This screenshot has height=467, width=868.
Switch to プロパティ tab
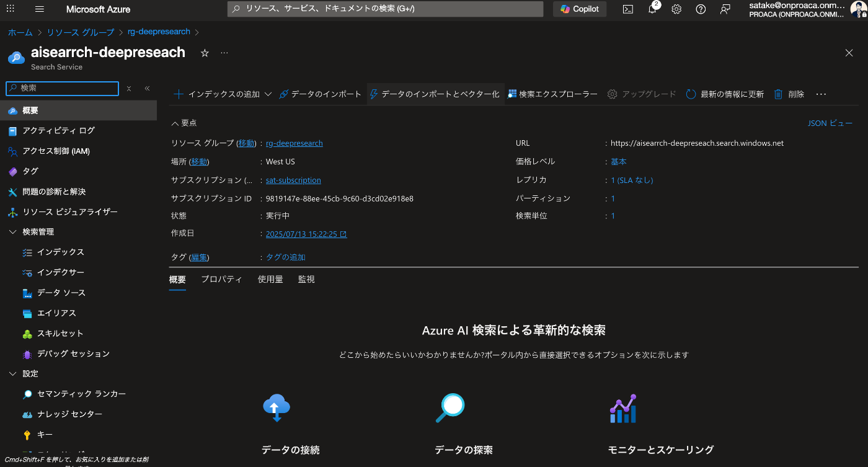221,280
